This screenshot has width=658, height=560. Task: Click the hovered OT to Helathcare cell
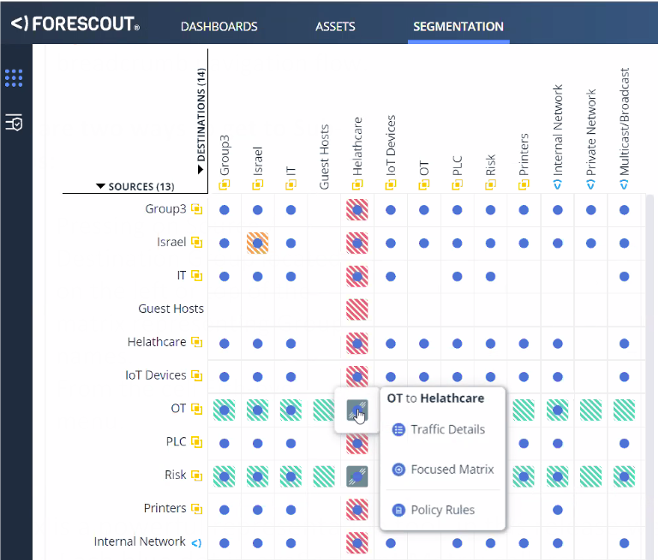(x=357, y=410)
